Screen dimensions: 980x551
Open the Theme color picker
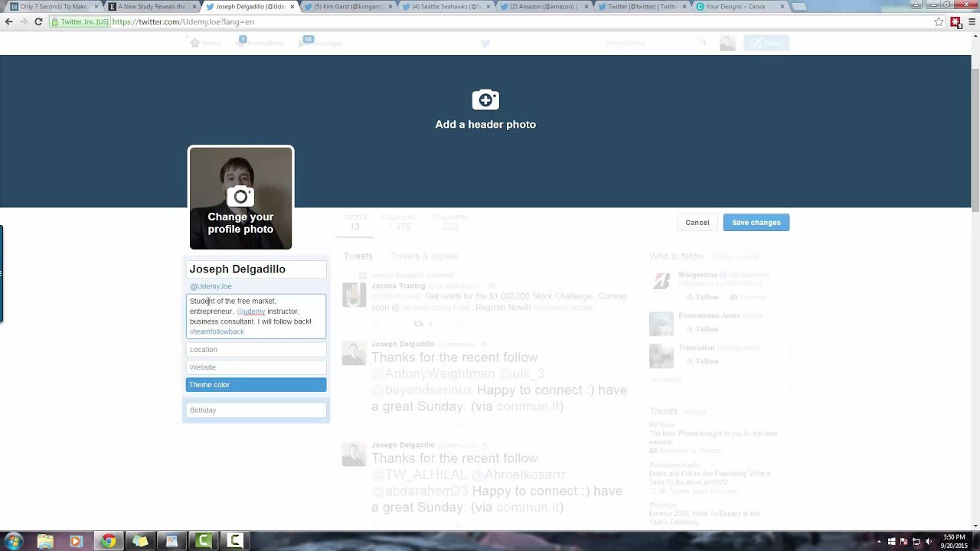[256, 385]
